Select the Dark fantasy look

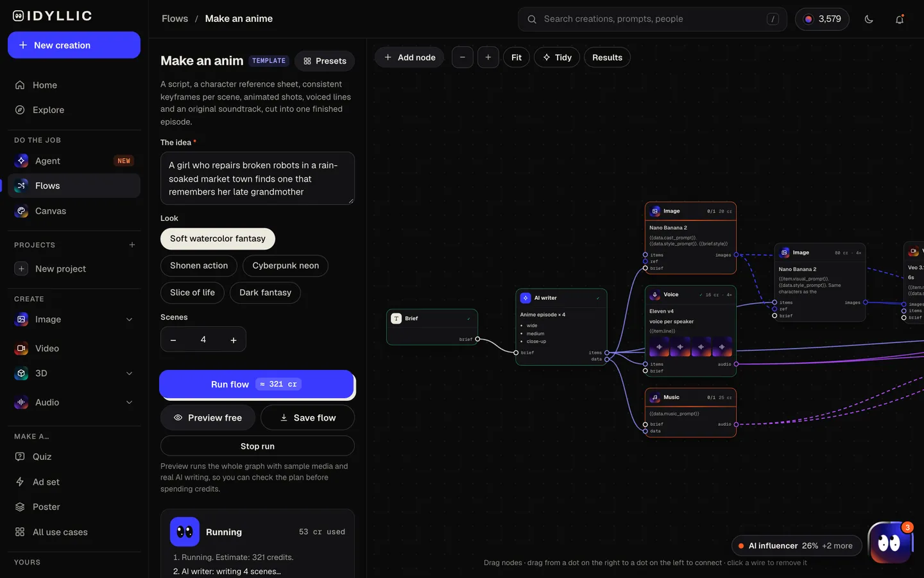(265, 293)
